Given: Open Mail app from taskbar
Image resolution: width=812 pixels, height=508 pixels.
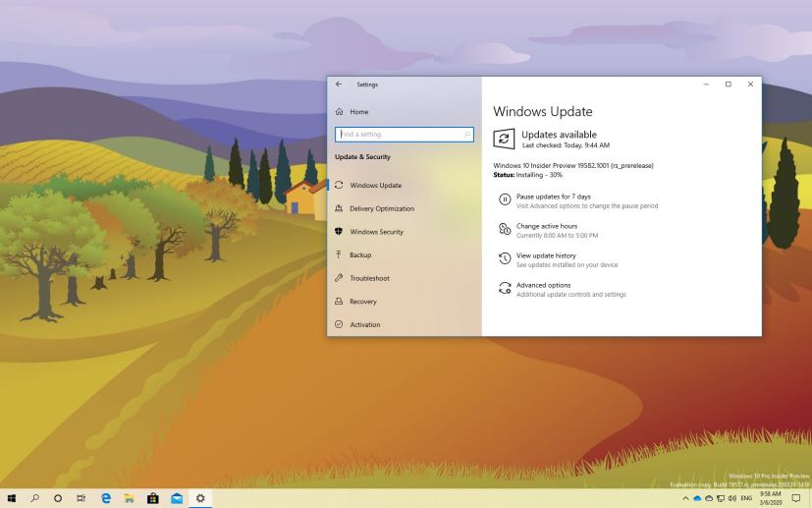Looking at the screenshot, I should (x=177, y=499).
